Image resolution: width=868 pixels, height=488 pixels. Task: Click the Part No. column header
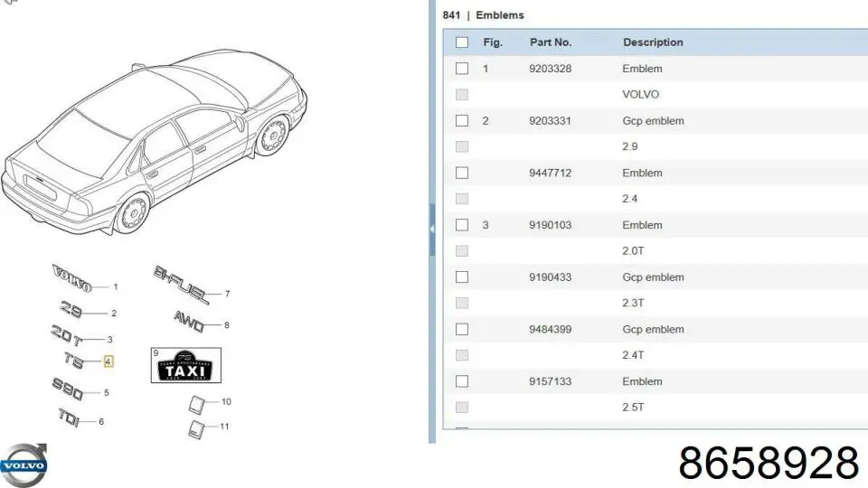(551, 42)
